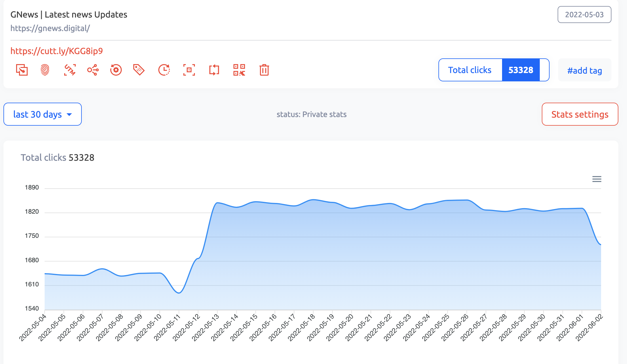Click the share link icon
The width and height of the screenshot is (627, 364).
(93, 70)
